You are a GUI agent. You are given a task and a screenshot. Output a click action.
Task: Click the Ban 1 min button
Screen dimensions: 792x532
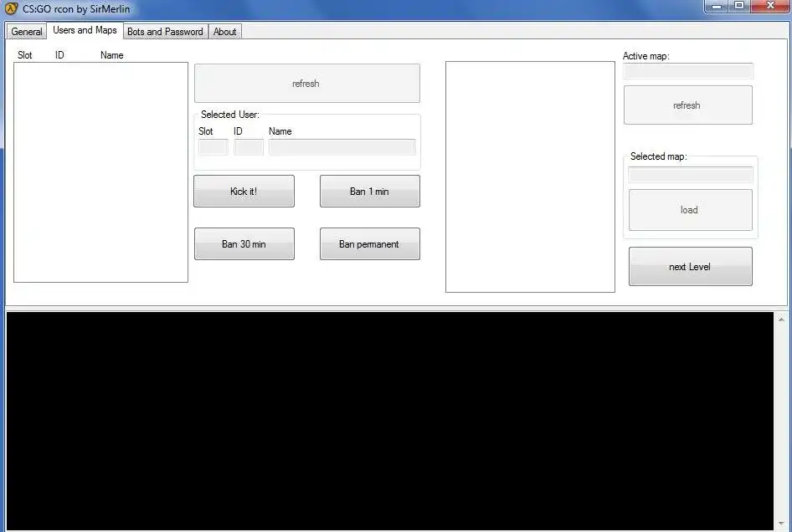click(370, 192)
